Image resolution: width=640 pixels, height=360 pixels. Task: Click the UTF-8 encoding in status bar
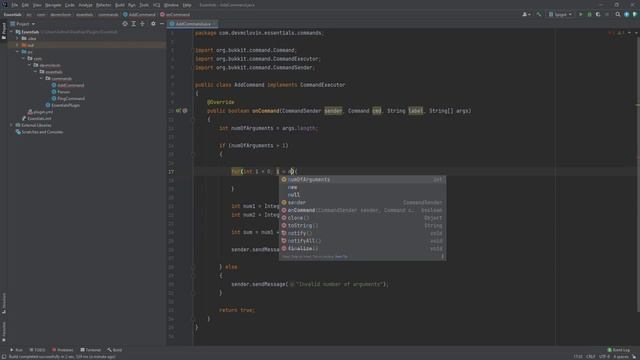click(x=604, y=356)
